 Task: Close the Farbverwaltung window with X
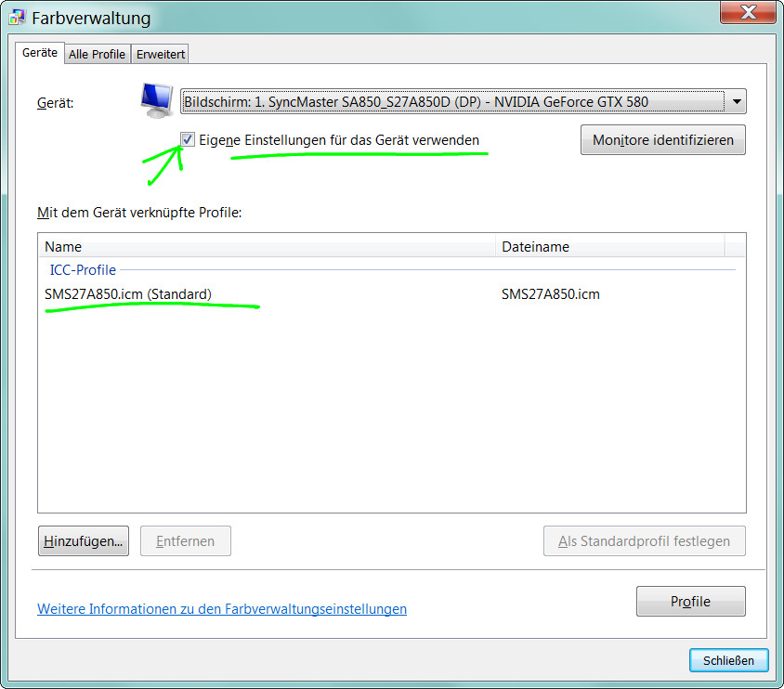pyautogui.click(x=746, y=12)
